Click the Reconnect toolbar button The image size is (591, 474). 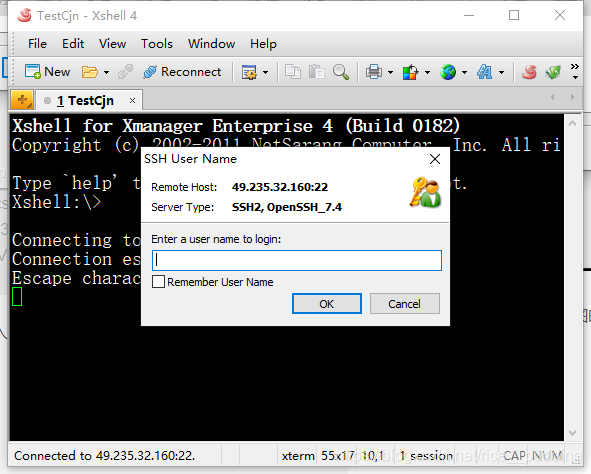(182, 72)
